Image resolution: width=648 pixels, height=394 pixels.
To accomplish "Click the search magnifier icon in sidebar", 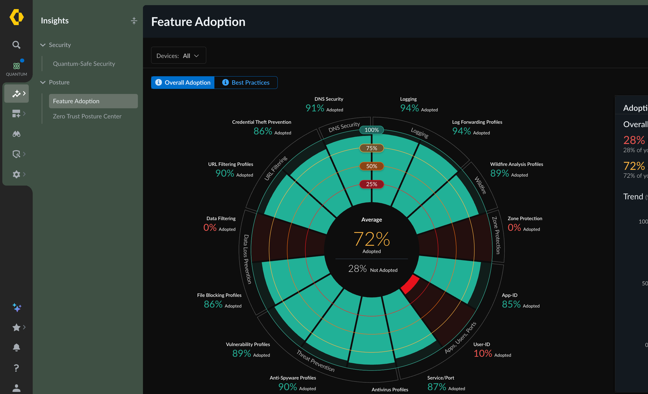I will (16, 45).
